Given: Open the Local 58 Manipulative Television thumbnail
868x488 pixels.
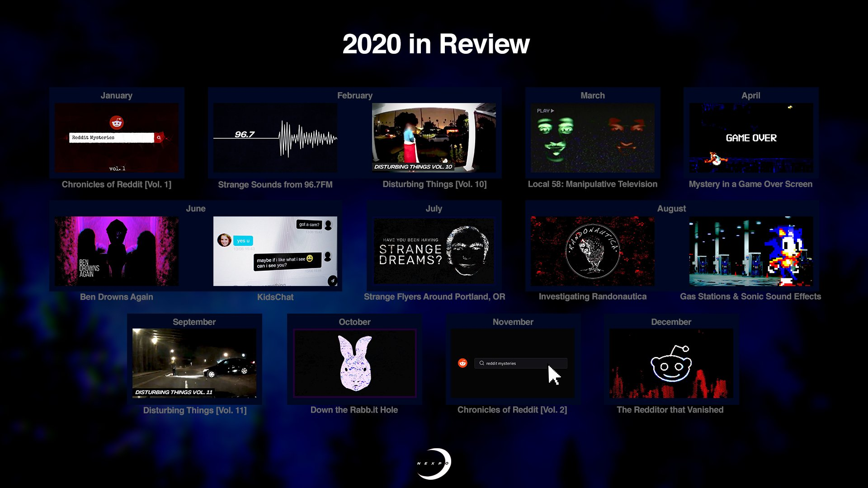Looking at the screenshot, I should 593,138.
